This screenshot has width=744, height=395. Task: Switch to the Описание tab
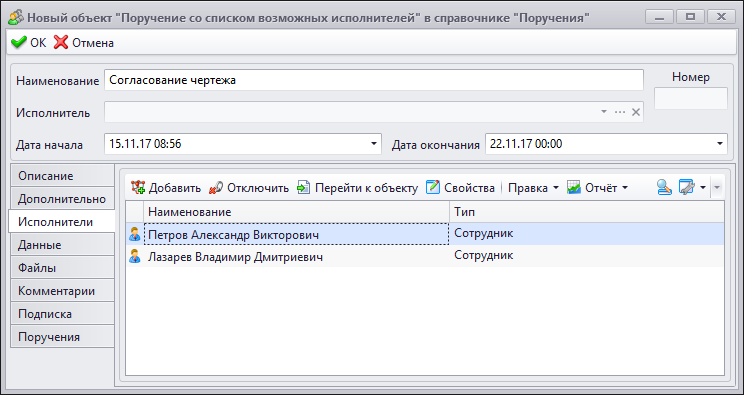(x=62, y=176)
